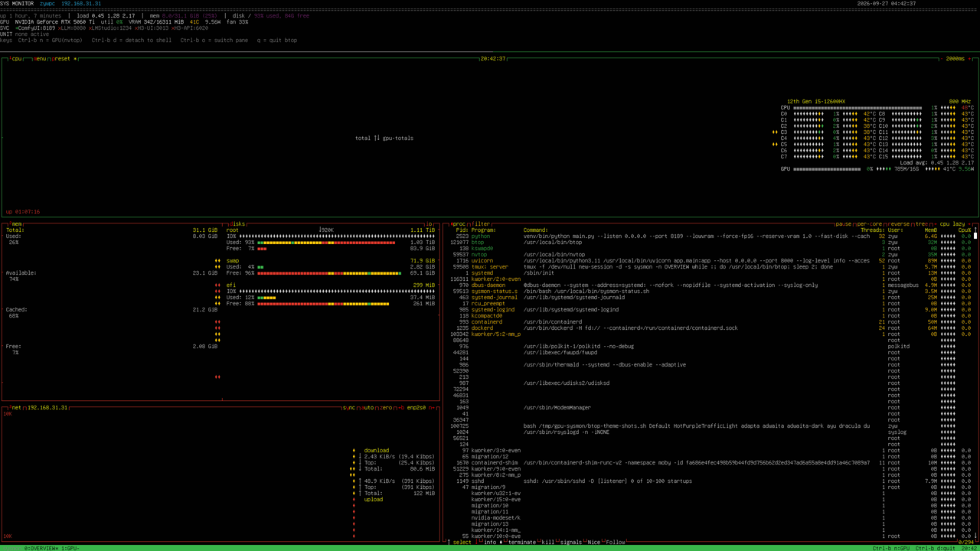Click zero in the net panel
This screenshot has width=980, height=551.
[x=387, y=408]
